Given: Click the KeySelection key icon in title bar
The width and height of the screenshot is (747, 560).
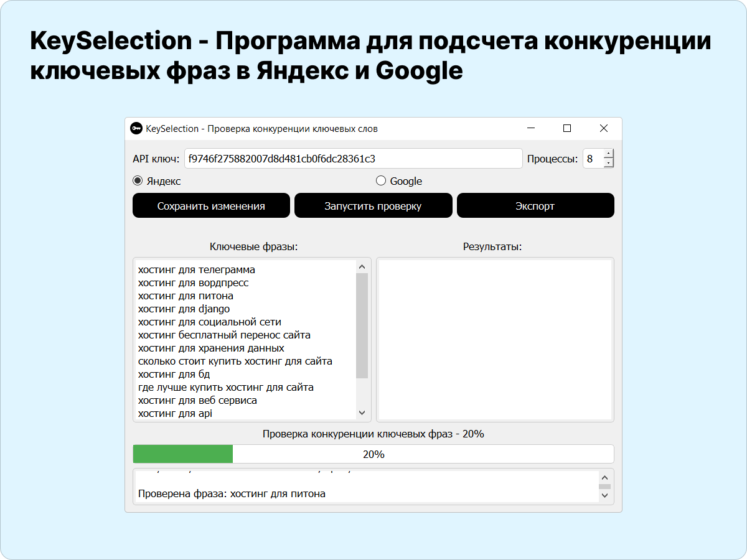Looking at the screenshot, I should pyautogui.click(x=136, y=128).
